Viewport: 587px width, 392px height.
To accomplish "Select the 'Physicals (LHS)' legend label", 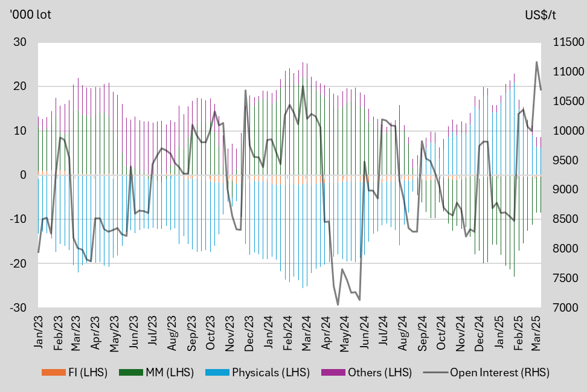I will 271,372.
